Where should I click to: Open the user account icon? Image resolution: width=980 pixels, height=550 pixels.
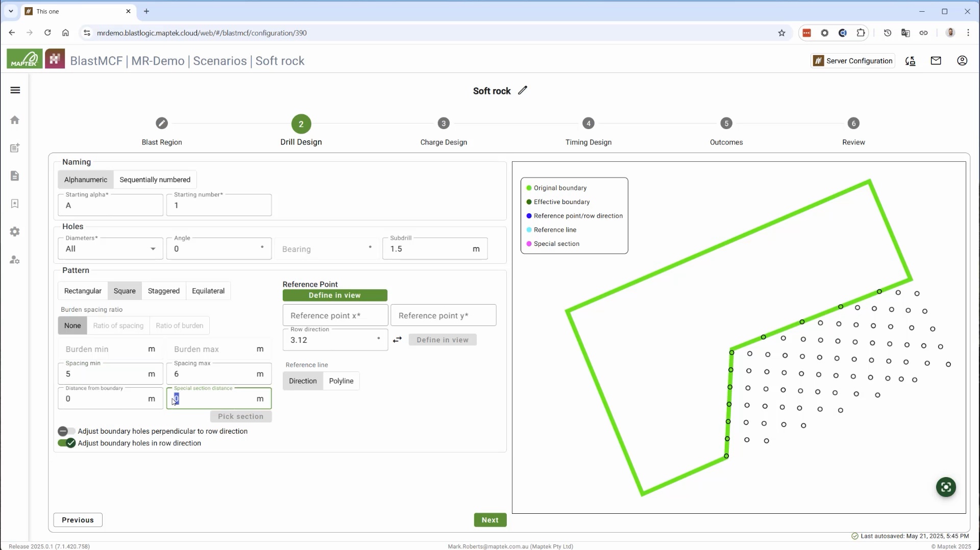pos(962,61)
